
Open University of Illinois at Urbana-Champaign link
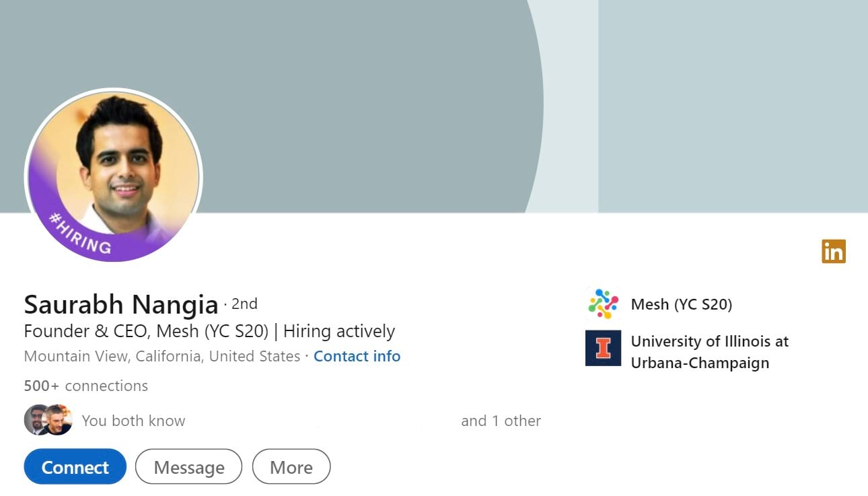coord(710,352)
